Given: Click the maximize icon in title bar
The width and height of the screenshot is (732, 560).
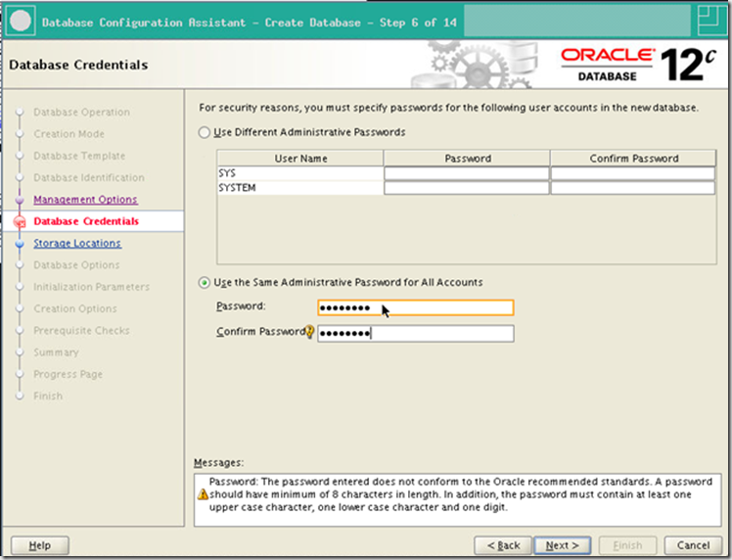Looking at the screenshot, I should [711, 20].
